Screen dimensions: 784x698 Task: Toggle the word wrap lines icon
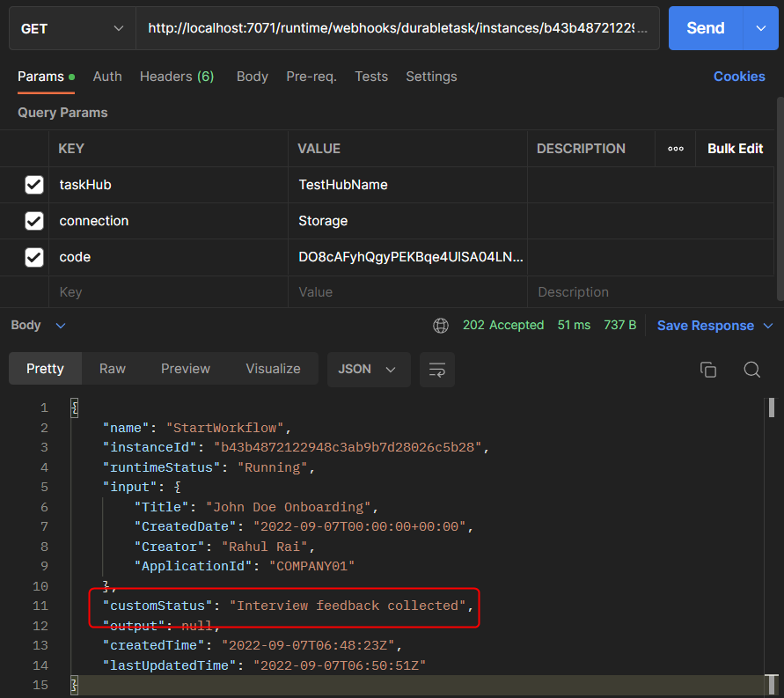tap(437, 370)
